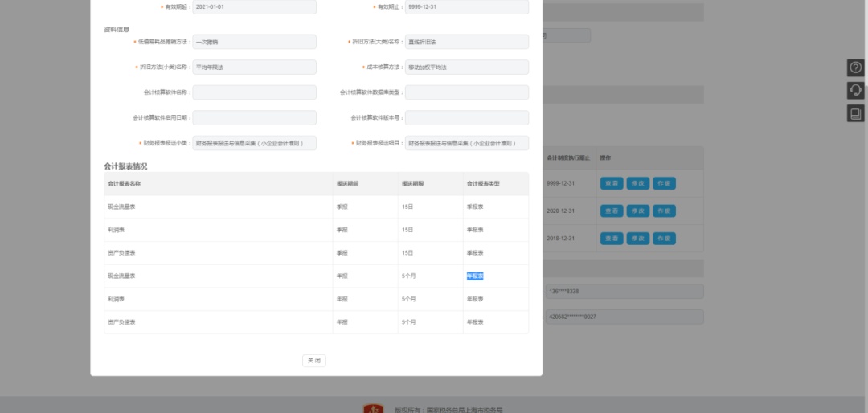Open the customer service headset icon
The width and height of the screenshot is (868, 413).
click(855, 90)
